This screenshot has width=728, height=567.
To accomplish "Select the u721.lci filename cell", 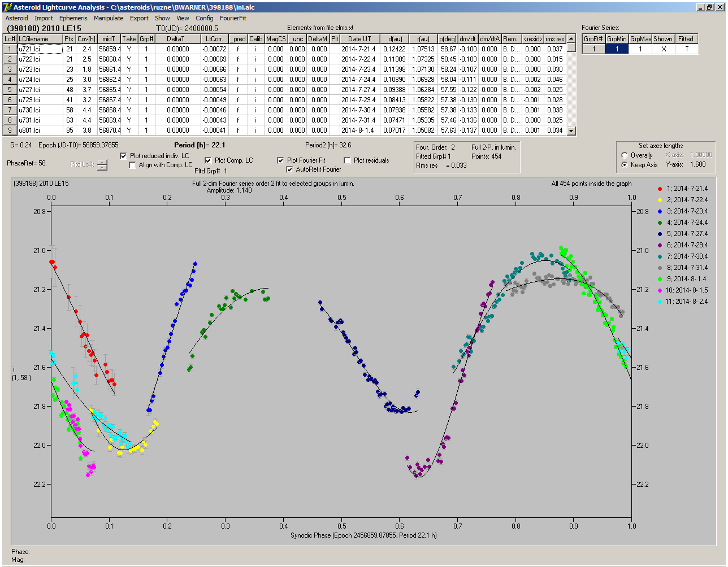I will (x=40, y=49).
